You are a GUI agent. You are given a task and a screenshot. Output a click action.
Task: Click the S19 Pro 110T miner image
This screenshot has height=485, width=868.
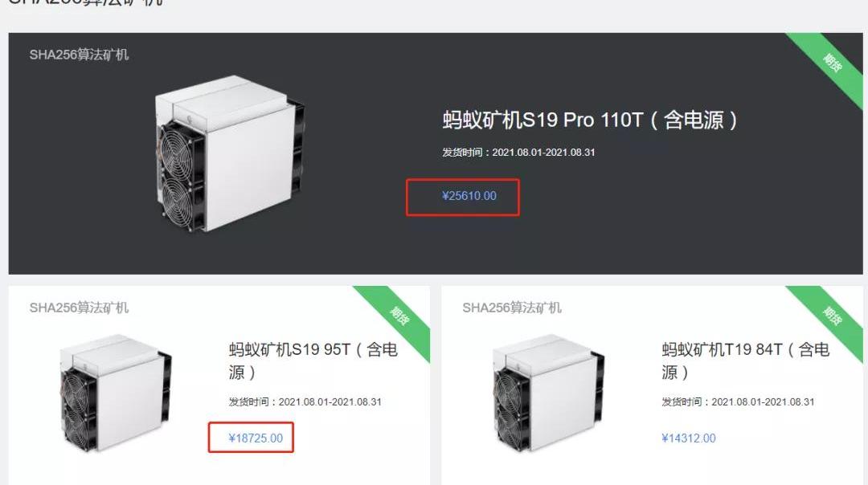click(x=230, y=153)
